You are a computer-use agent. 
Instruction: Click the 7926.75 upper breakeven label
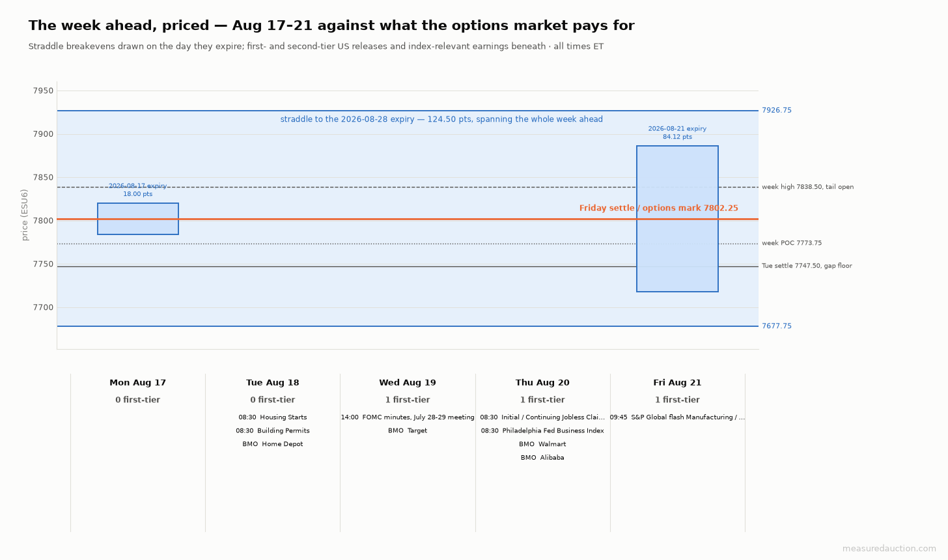click(777, 111)
